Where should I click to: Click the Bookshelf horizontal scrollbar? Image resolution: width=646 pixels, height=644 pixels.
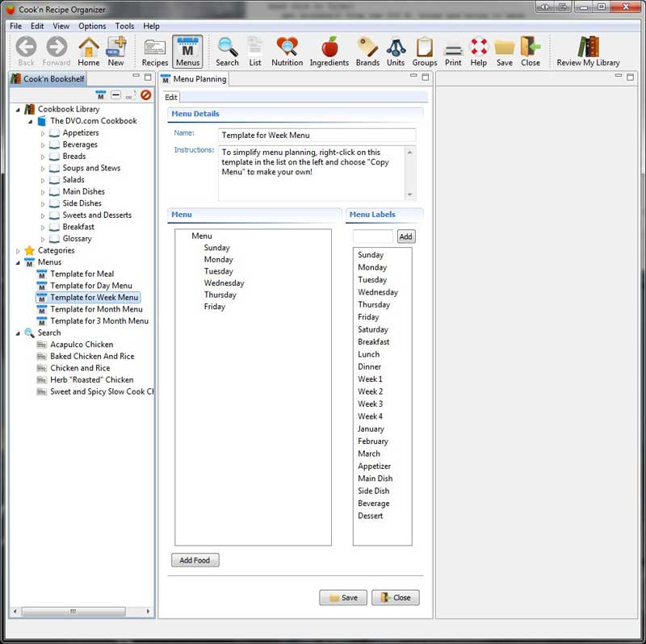[x=73, y=612]
